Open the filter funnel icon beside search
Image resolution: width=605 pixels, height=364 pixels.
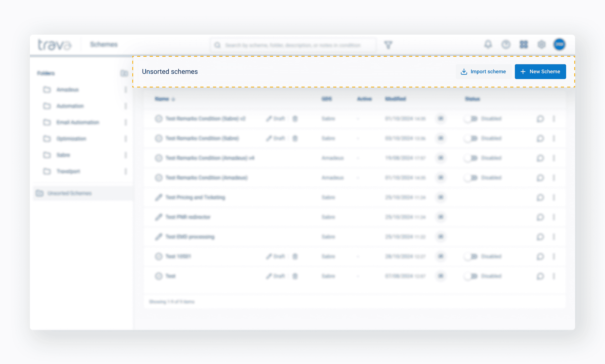pos(388,45)
